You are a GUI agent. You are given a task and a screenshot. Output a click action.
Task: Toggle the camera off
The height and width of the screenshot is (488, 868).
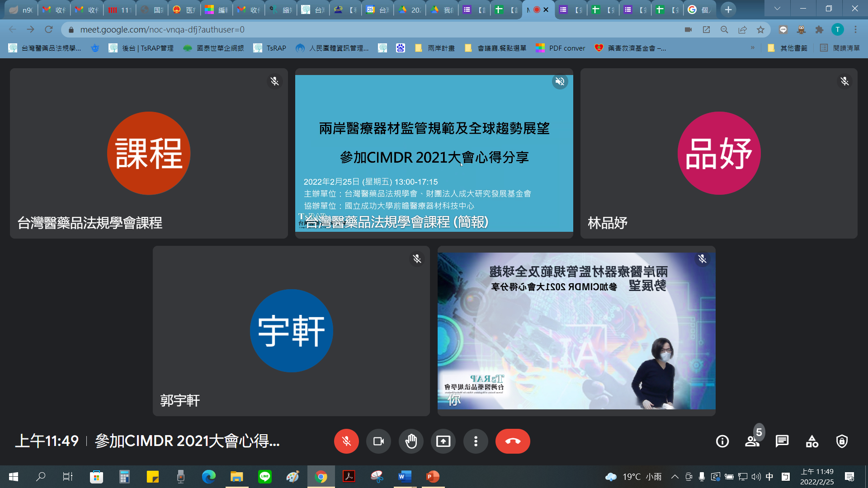click(x=378, y=441)
